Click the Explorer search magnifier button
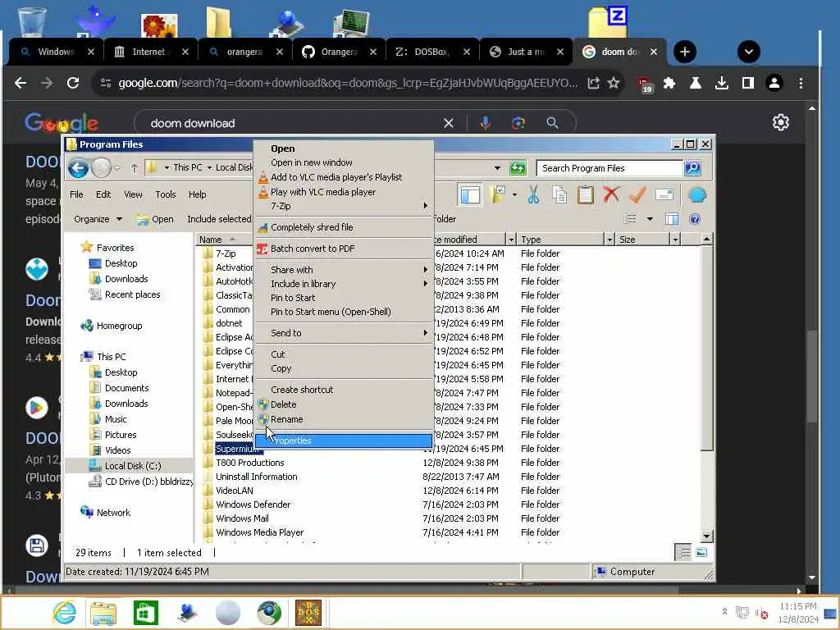Image resolution: width=840 pixels, height=630 pixels. (x=692, y=168)
